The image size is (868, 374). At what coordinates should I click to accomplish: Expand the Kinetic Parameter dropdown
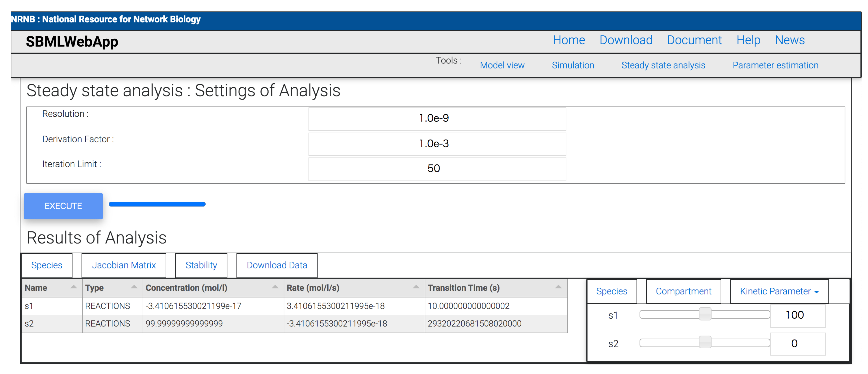click(779, 291)
